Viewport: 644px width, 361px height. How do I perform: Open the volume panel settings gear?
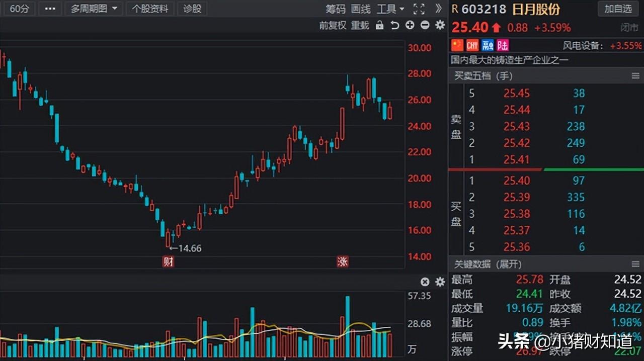(x=440, y=282)
